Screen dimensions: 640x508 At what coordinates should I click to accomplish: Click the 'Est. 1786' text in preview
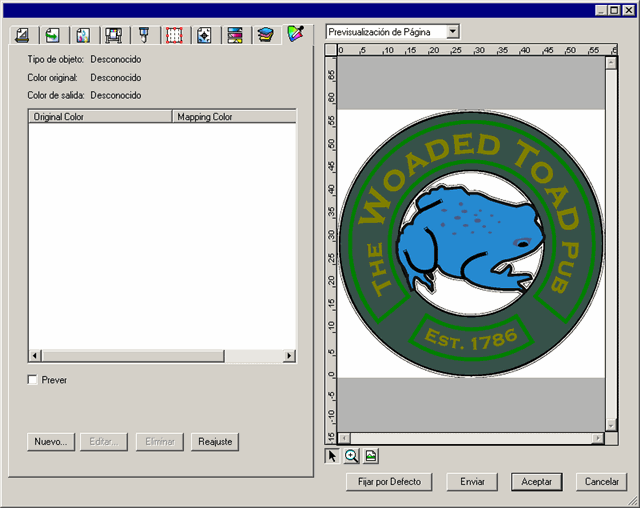[471, 339]
